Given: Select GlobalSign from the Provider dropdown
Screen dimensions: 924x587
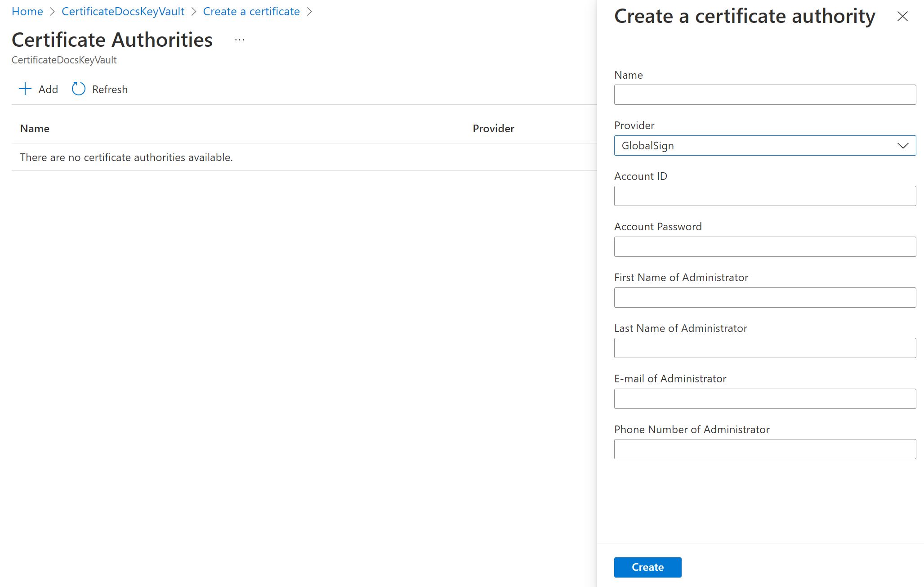Looking at the screenshot, I should pos(765,145).
